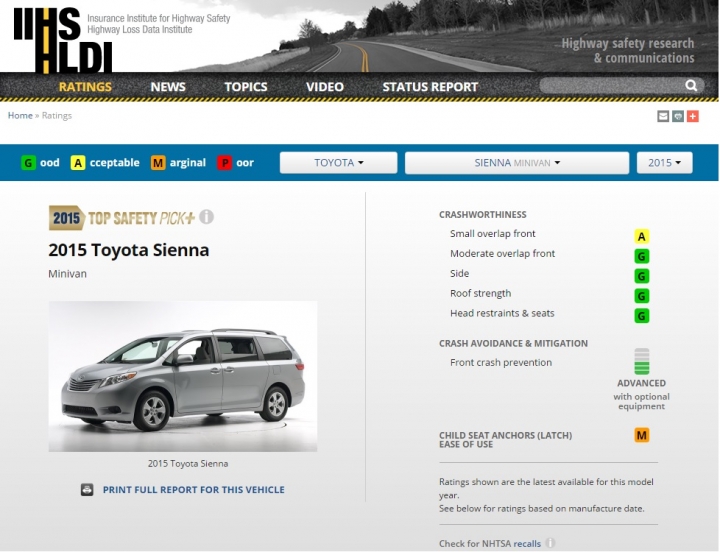Click the 'ADVANCED' rating text
Image resolution: width=720 pixels, height=552 pixels.
(x=641, y=383)
